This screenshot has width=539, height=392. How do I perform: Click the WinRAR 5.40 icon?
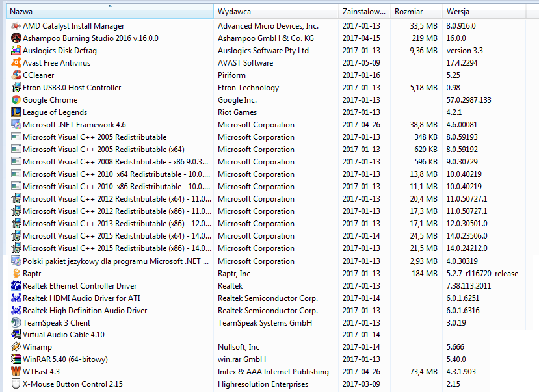pos(16,359)
